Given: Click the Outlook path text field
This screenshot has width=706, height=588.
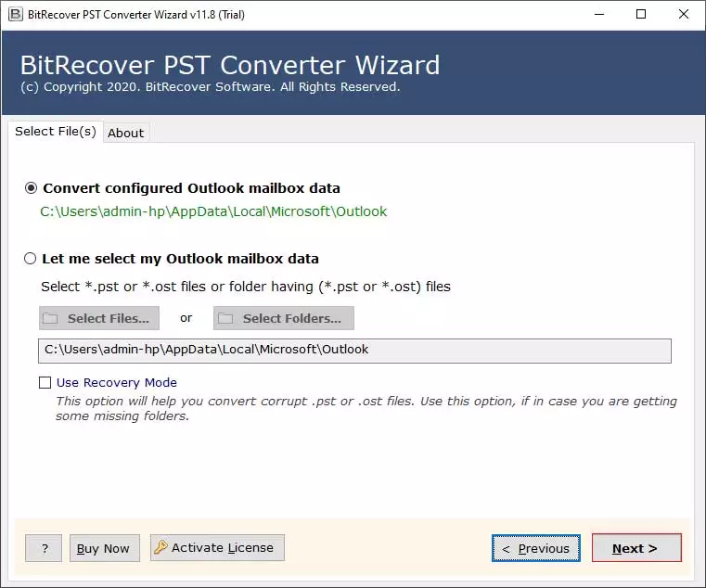Looking at the screenshot, I should (354, 351).
